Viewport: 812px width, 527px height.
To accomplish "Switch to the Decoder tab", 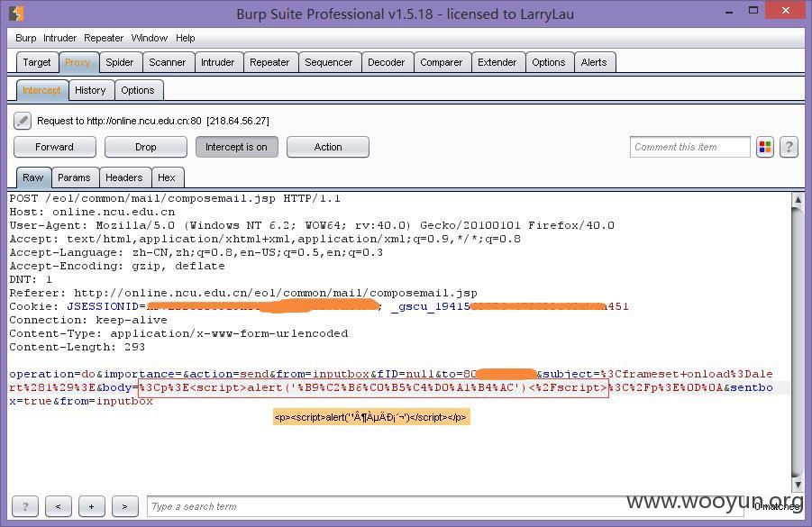I will coord(387,62).
